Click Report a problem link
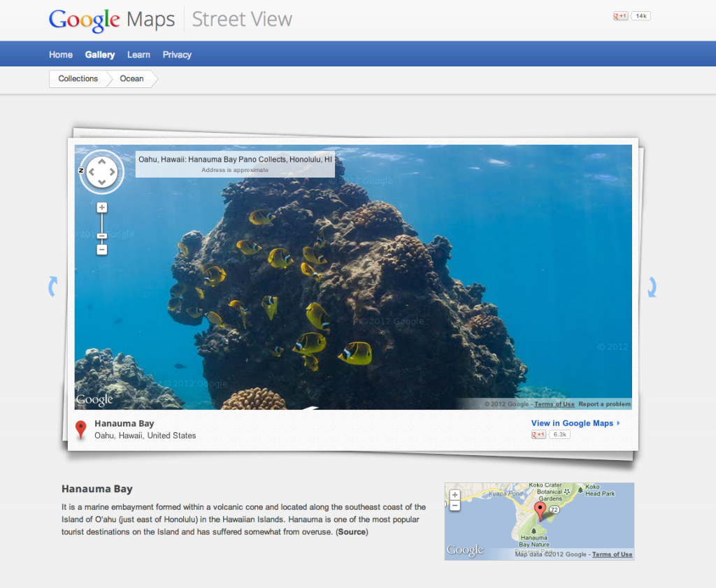Screen dimensions: 716x588 coord(605,404)
